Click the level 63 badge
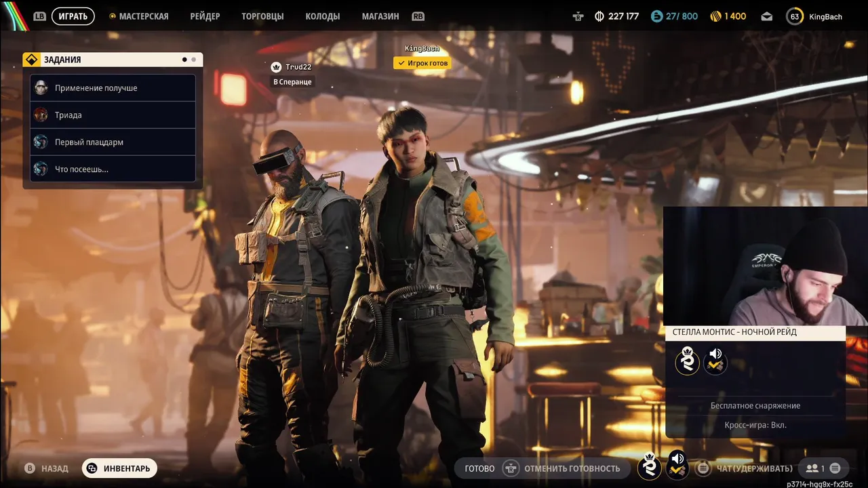The image size is (868, 488). 795,16
